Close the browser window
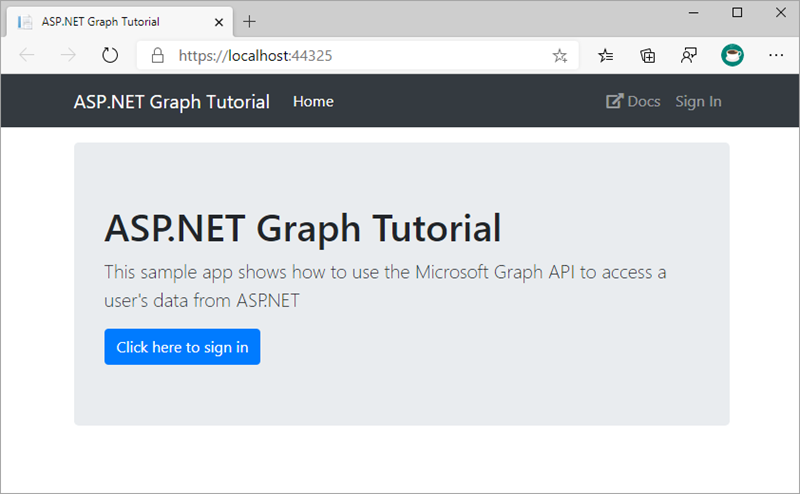Image resolution: width=800 pixels, height=494 pixels. point(781,12)
